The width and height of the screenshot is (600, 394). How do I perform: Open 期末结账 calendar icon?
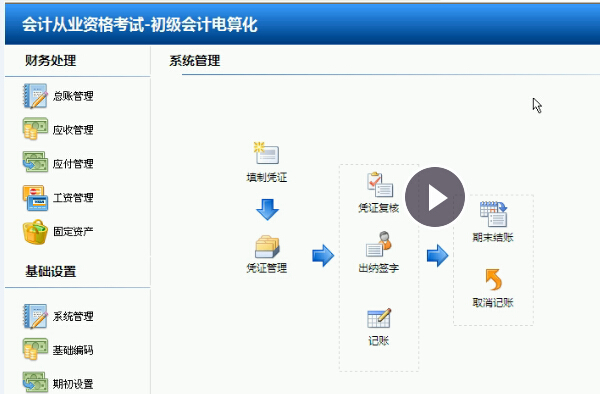click(x=494, y=214)
